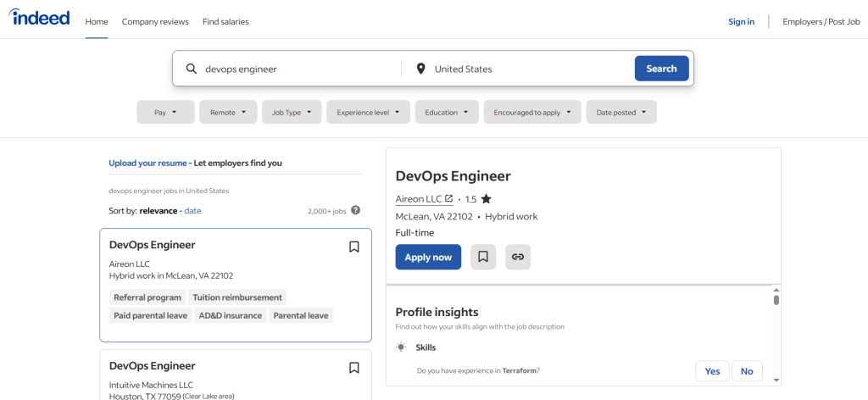Click the Referral program benefit tag
The image size is (868, 400).
[147, 297]
